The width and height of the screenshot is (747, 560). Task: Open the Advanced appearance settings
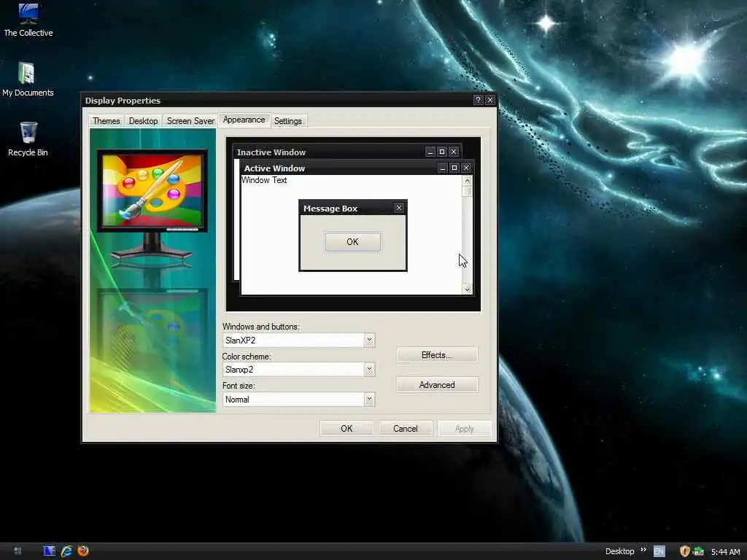click(437, 385)
